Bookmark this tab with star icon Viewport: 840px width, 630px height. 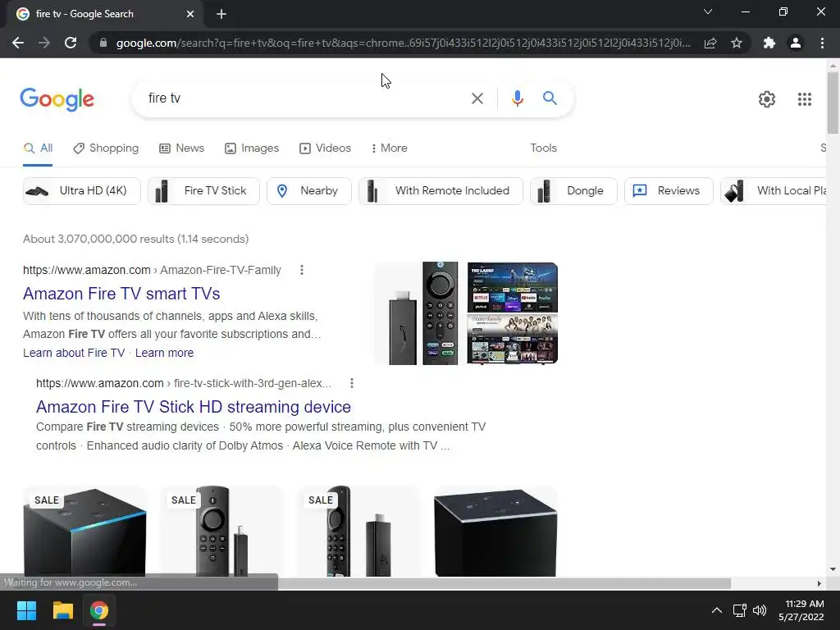737,43
